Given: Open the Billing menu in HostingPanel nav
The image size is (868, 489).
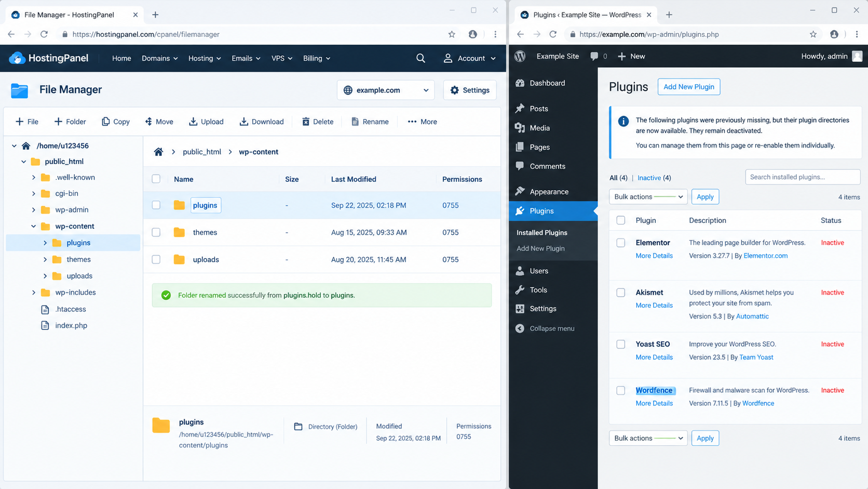Looking at the screenshot, I should tap(317, 58).
